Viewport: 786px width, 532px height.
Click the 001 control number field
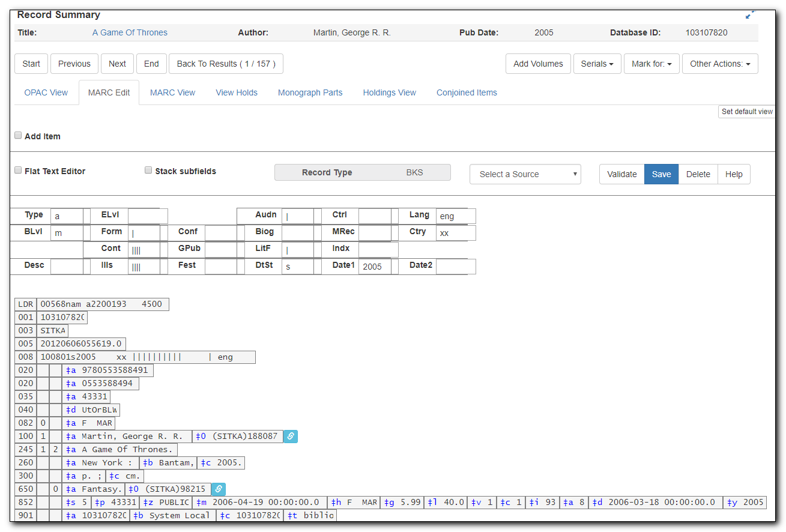pos(62,318)
